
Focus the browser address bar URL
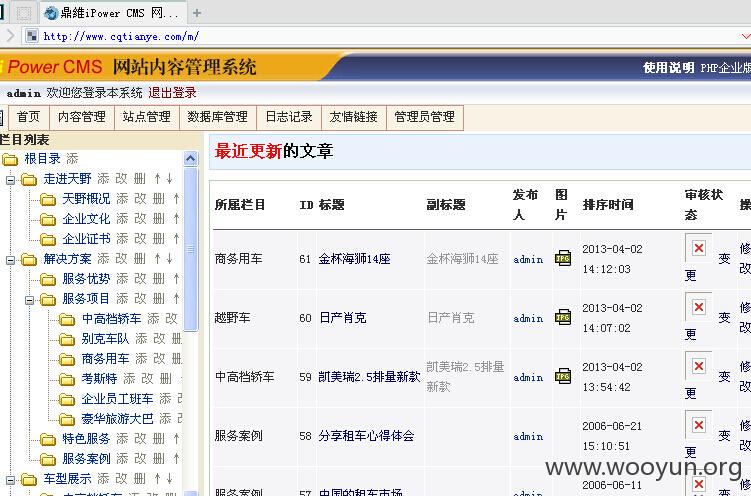121,36
